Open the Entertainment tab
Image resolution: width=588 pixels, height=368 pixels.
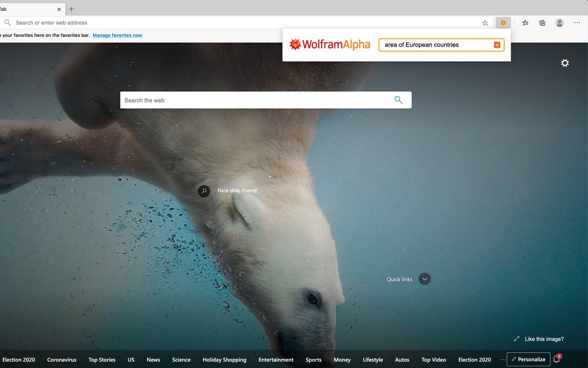[x=276, y=360]
